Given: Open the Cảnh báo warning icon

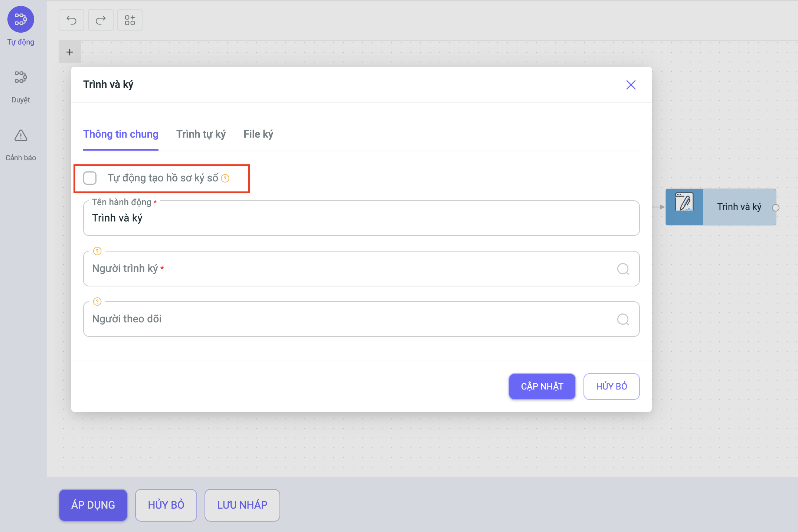Looking at the screenshot, I should tap(21, 136).
